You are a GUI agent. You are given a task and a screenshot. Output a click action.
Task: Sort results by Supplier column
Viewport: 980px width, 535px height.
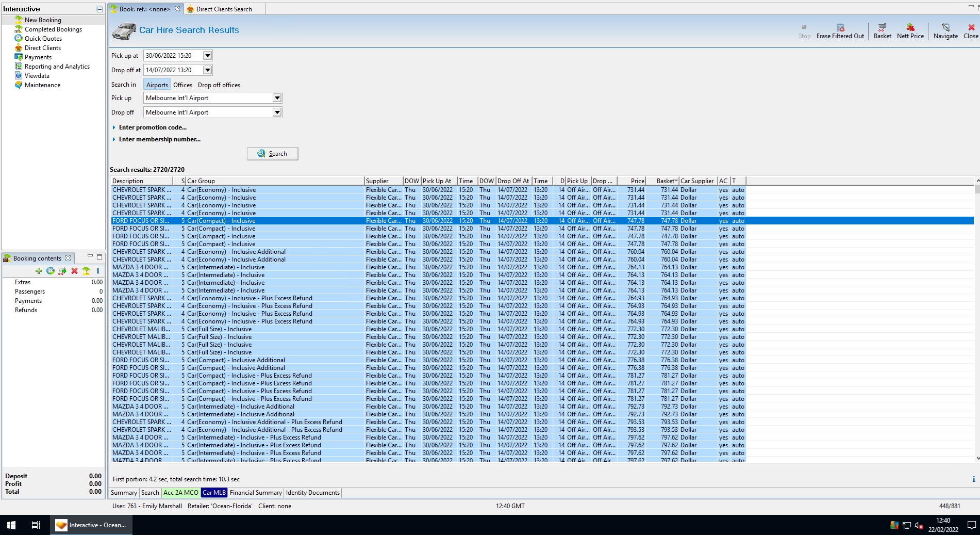[x=384, y=181]
